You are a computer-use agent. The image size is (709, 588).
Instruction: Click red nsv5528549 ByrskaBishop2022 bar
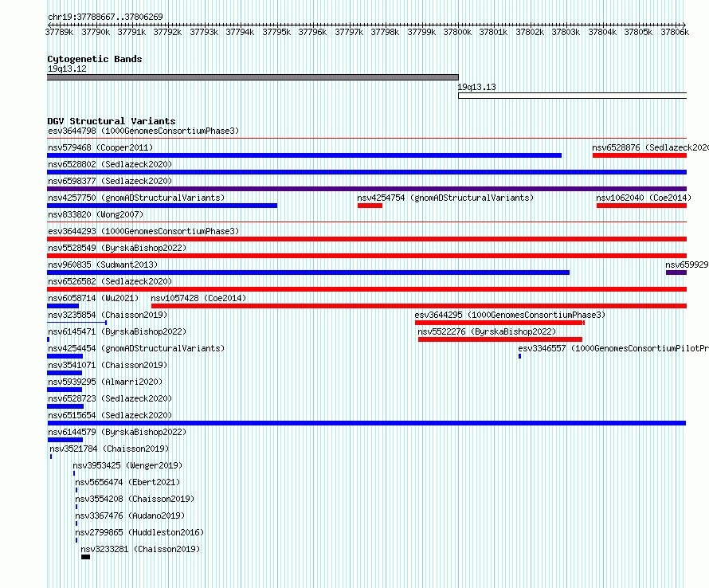pyautogui.click(x=366, y=256)
